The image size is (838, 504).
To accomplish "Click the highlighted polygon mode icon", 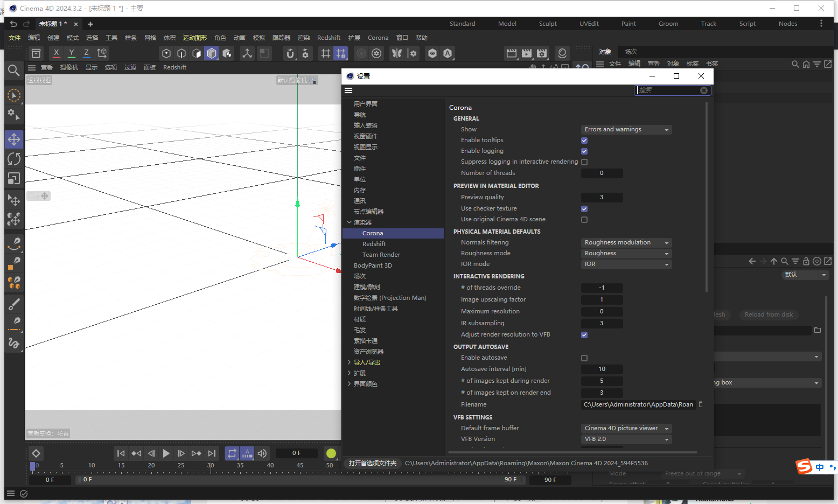I will click(212, 53).
